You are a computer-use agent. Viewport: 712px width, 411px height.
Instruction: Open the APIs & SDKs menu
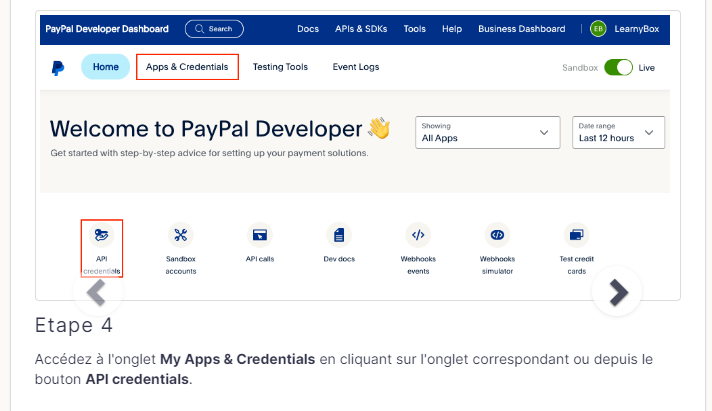click(361, 29)
